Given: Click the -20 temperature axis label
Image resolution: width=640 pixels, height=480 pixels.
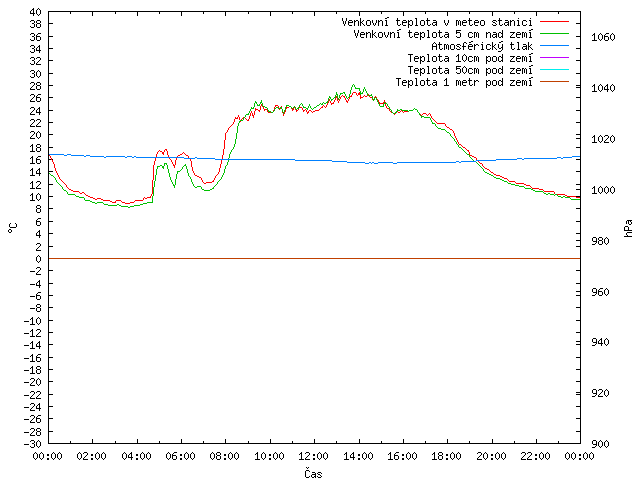Looking at the screenshot, I should 33,382.
